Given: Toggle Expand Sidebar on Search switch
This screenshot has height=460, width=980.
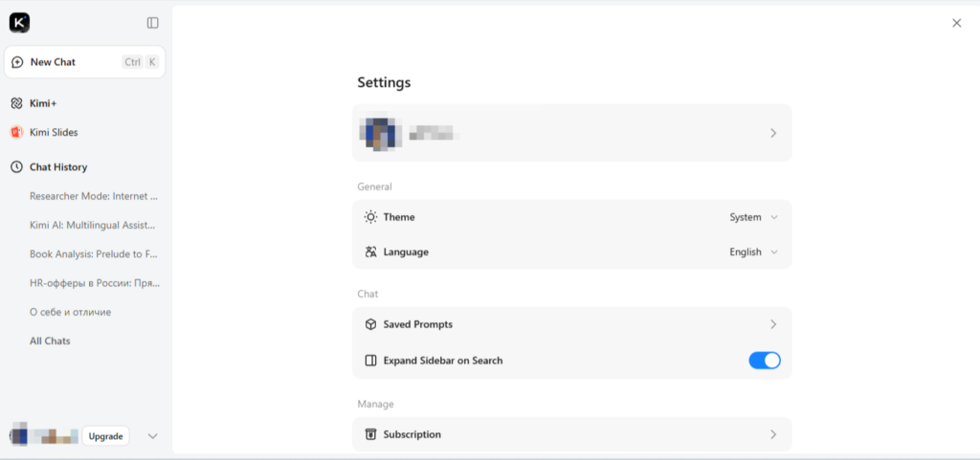Looking at the screenshot, I should point(765,361).
